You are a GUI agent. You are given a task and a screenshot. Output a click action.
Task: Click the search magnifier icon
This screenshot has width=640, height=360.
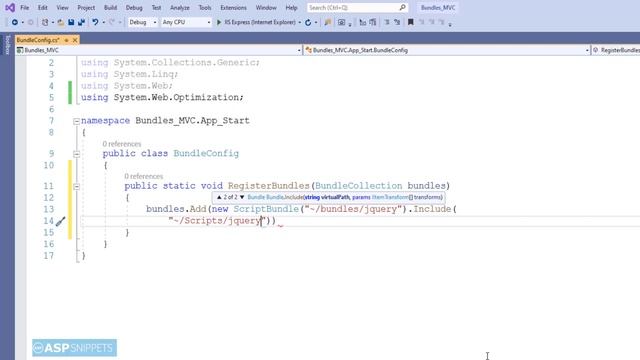point(402,7)
